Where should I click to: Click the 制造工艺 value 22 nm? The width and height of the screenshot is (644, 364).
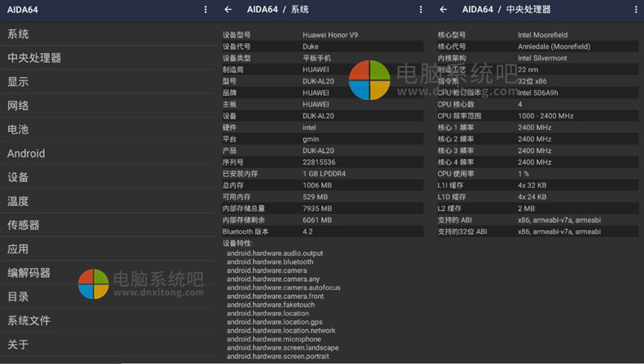[528, 70]
